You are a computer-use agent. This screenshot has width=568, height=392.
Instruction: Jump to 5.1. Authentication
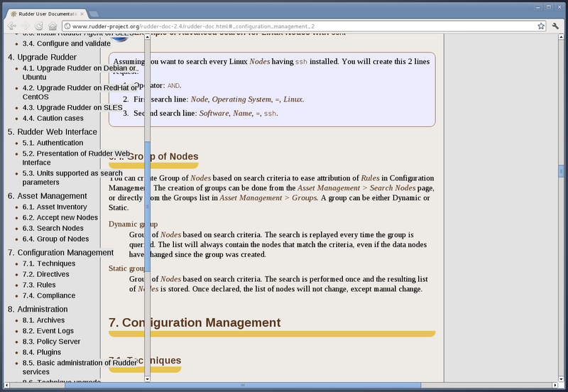(53, 143)
